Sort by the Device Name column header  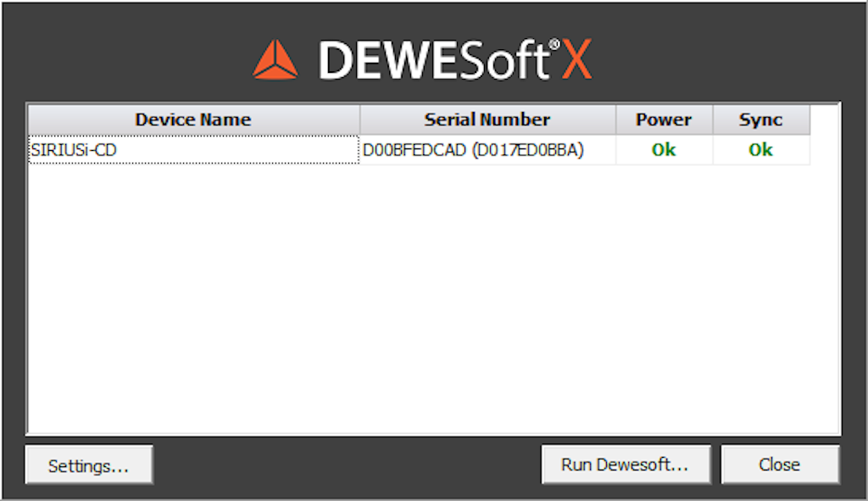193,120
